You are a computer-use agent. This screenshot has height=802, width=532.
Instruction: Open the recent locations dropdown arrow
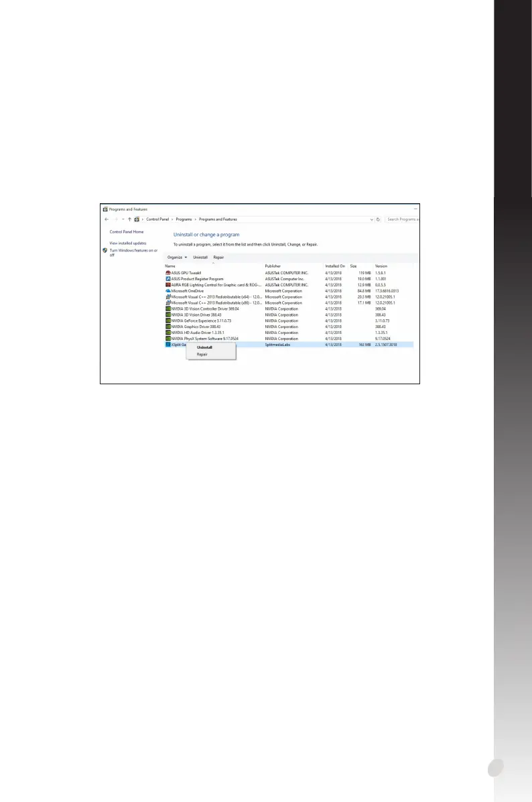(123, 219)
